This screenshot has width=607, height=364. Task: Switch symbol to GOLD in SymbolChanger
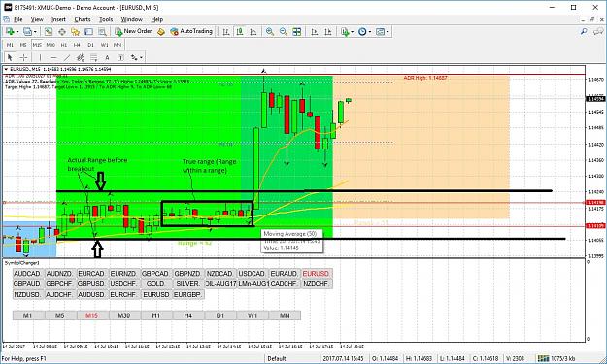(x=155, y=284)
